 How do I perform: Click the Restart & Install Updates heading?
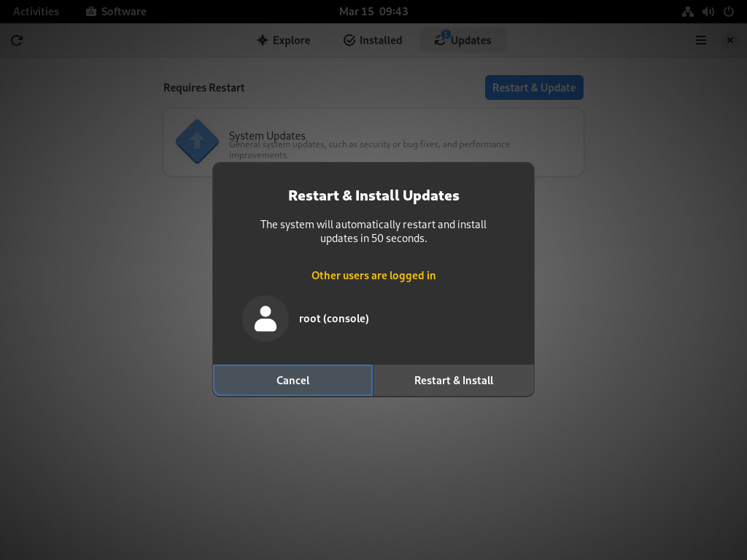373,195
